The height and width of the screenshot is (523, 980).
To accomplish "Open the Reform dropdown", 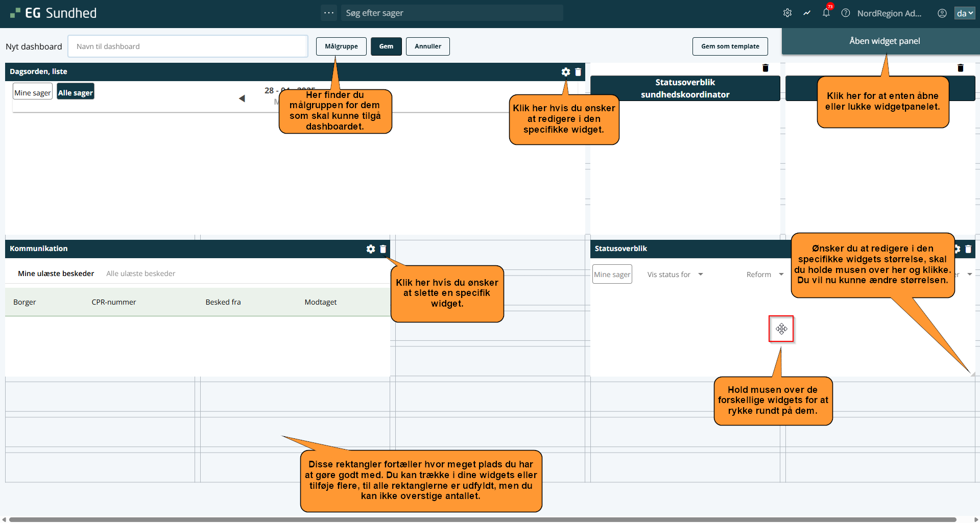I will (x=764, y=275).
